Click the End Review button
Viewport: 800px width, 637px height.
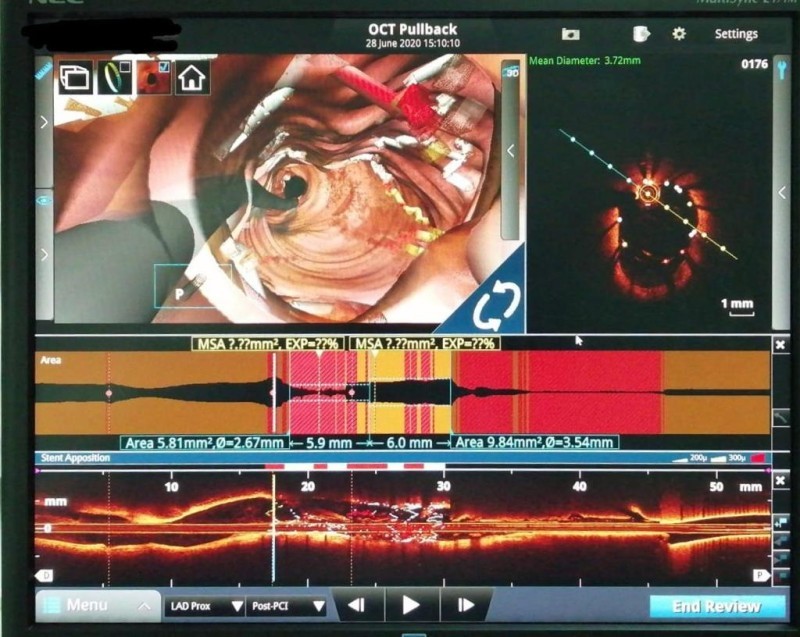(x=716, y=606)
